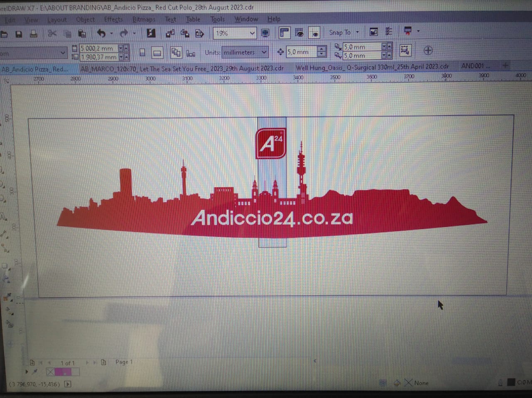
Task: Toggle the Show grid button
Action: 299,32
